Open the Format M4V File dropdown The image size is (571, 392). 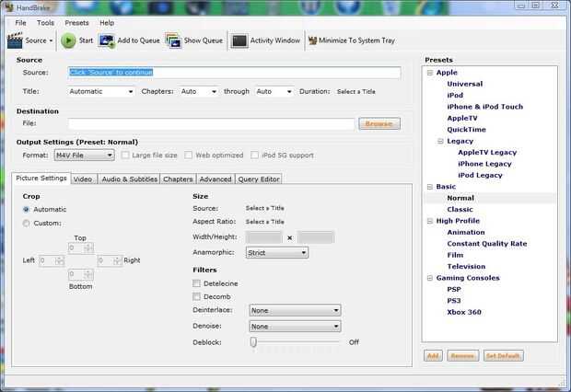[x=84, y=156]
